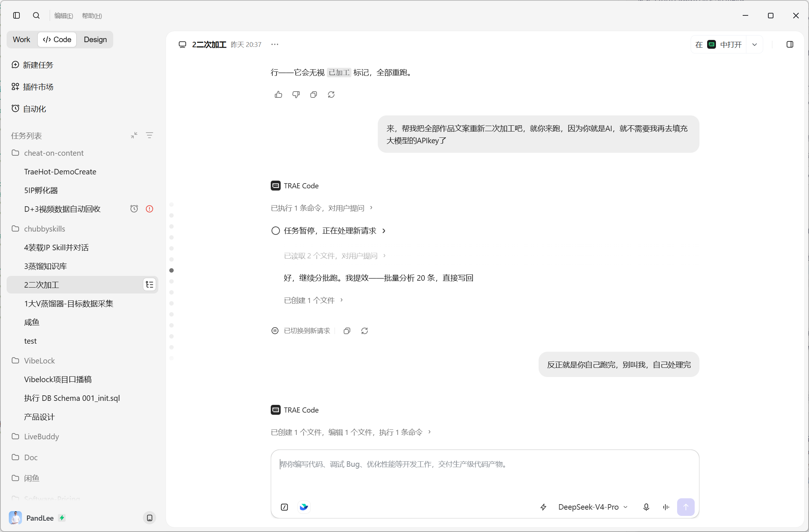Open the 4装载IP Skill并对话 task
The image size is (809, 532).
(82, 248)
